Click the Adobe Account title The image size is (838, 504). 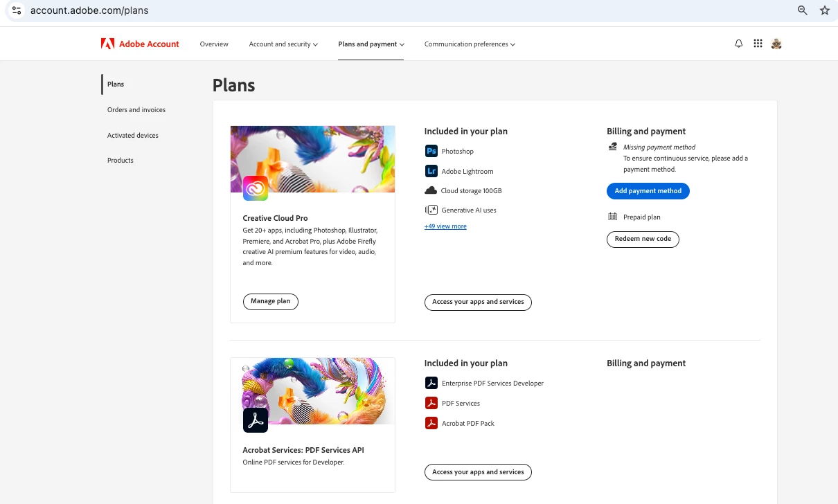[149, 44]
